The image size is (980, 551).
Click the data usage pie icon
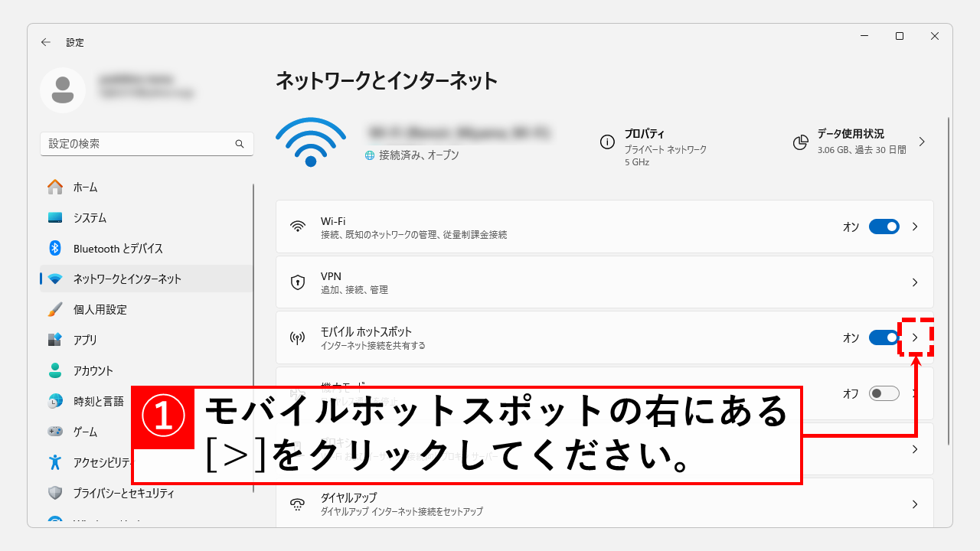[801, 142]
